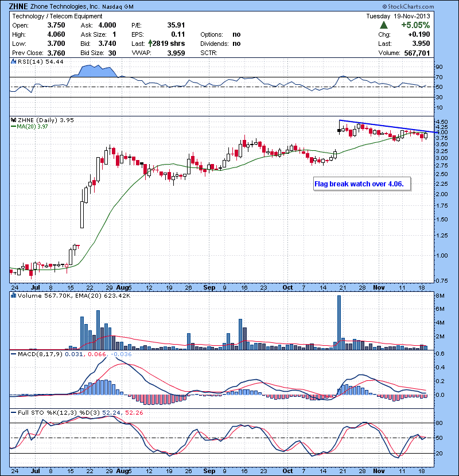
Task: Click the RSI(14) legend marker icon
Action: (x=13, y=61)
